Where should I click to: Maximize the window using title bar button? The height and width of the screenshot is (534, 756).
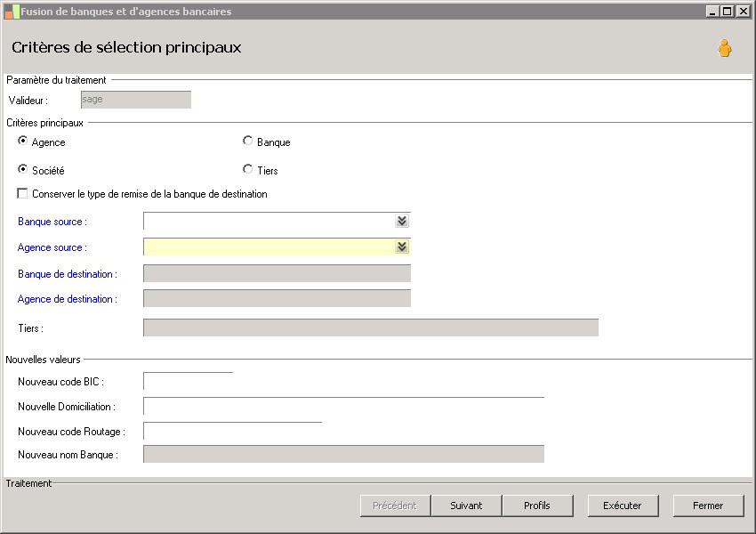click(727, 12)
